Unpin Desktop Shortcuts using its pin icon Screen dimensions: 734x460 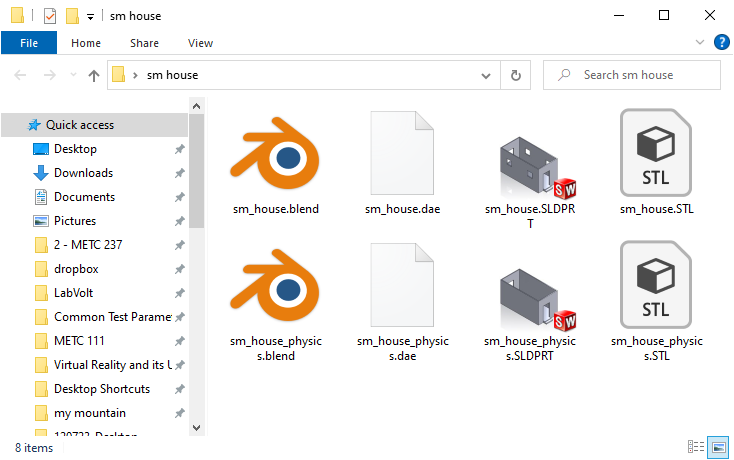coord(180,389)
